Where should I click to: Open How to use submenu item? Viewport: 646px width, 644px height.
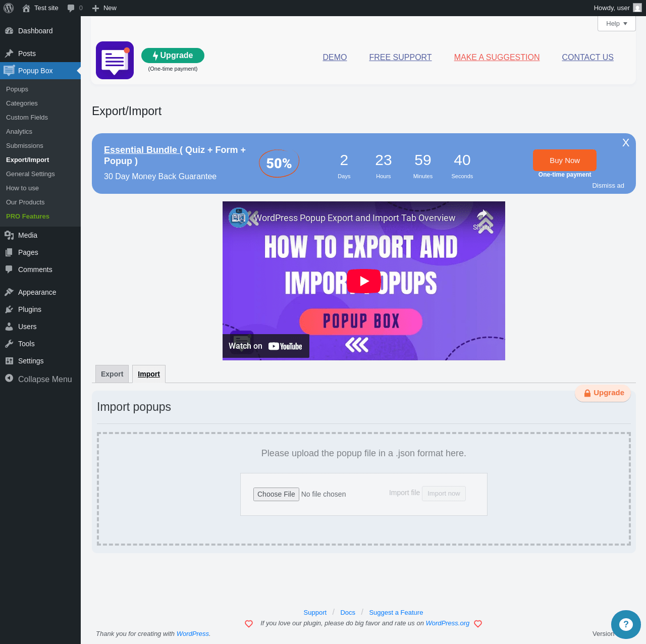click(x=22, y=188)
